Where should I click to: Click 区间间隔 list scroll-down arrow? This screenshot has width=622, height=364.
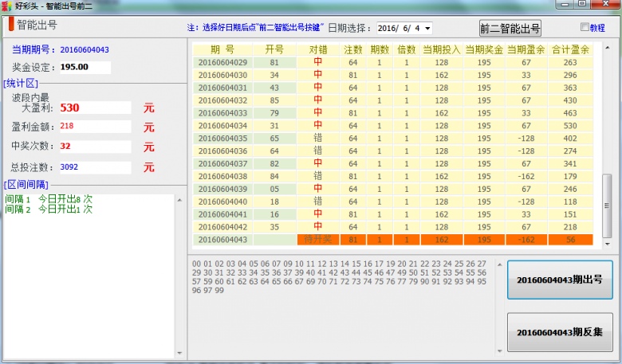pyautogui.click(x=179, y=353)
